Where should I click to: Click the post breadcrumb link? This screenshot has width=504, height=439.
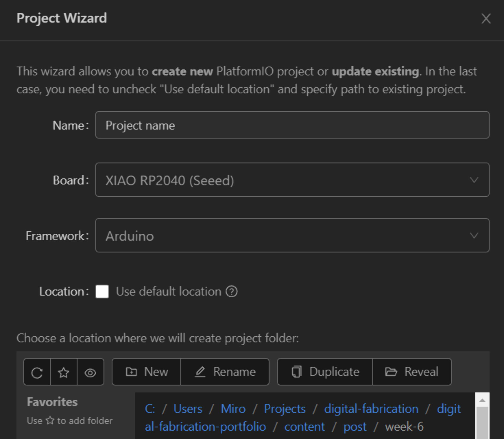pyautogui.click(x=355, y=427)
